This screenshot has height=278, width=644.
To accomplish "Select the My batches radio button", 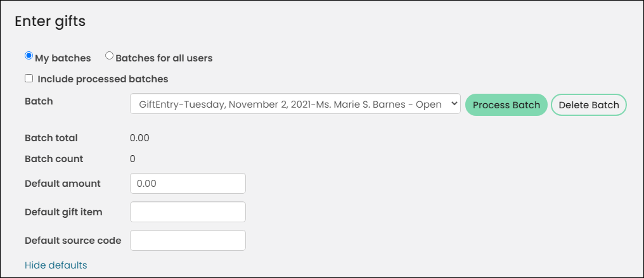I will point(29,56).
